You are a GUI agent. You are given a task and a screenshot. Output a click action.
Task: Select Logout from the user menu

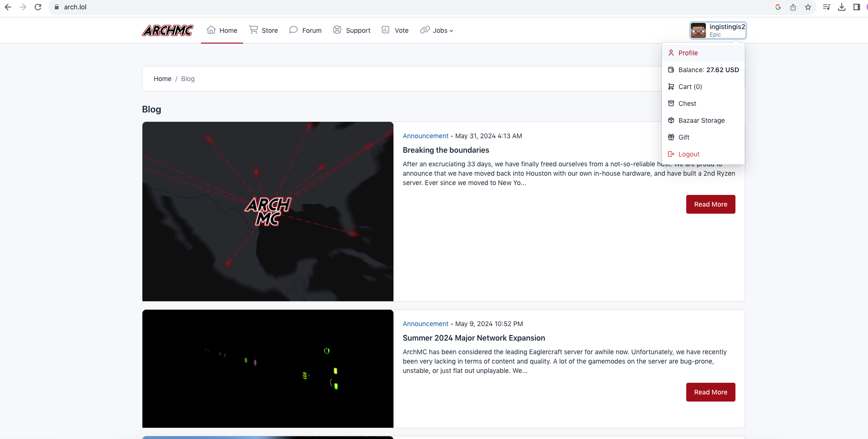click(703, 154)
